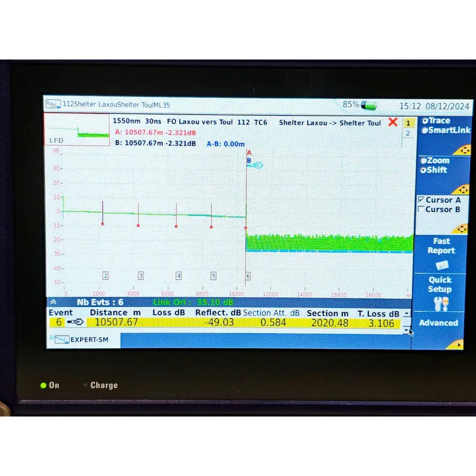Open the Advanced menu
The height and width of the screenshot is (476, 476).
[x=438, y=323]
